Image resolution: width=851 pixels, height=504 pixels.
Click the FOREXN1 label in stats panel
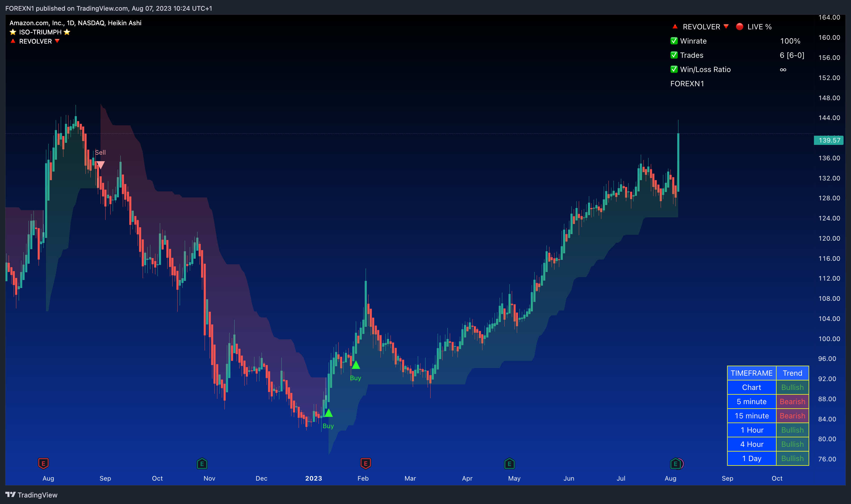point(687,84)
